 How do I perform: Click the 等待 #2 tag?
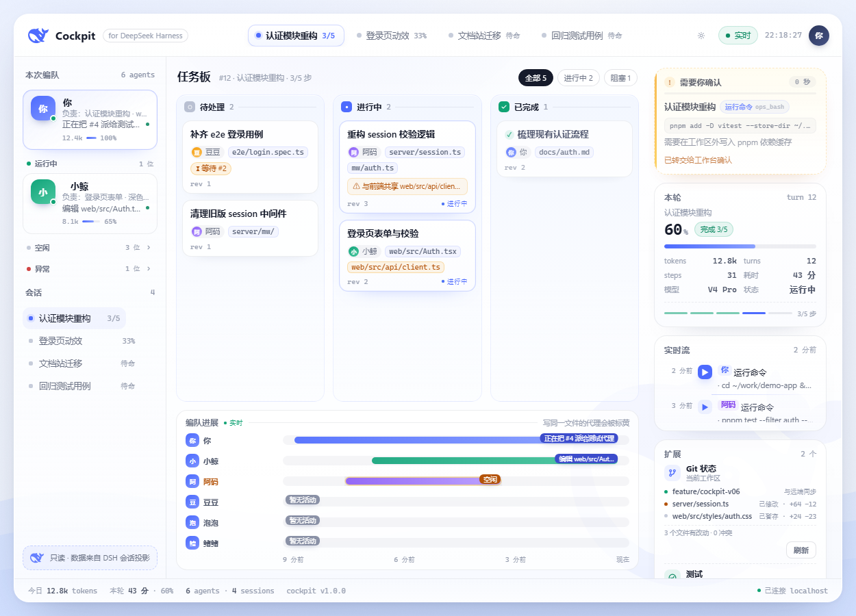211,168
